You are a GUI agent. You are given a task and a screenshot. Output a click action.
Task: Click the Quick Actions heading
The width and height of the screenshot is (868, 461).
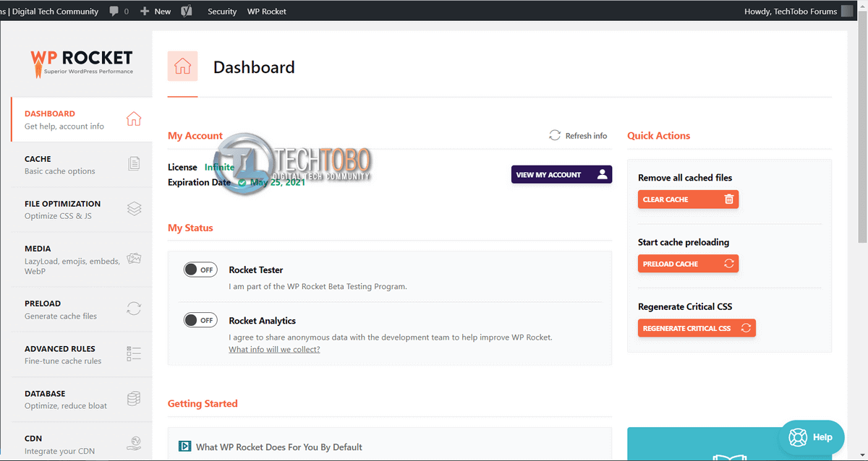click(658, 135)
